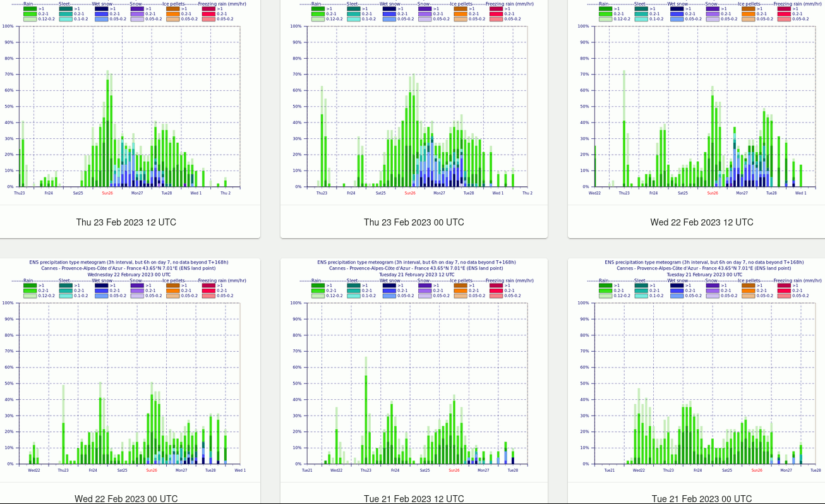Viewport: 825px width, 504px height.
Task: Click the chart heading 'Wednesday 22 February 2023 00 UTC'
Action: 129,274
